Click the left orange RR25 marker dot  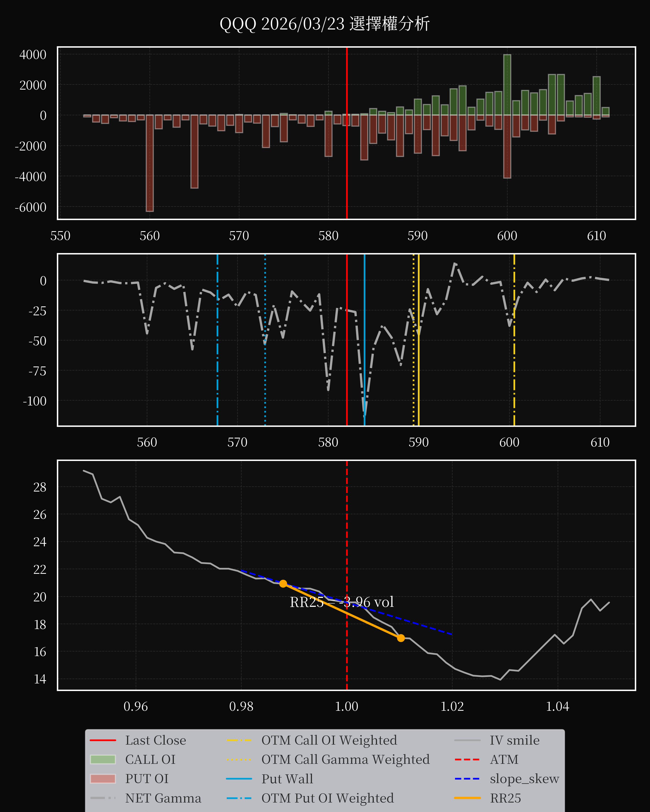(x=283, y=584)
